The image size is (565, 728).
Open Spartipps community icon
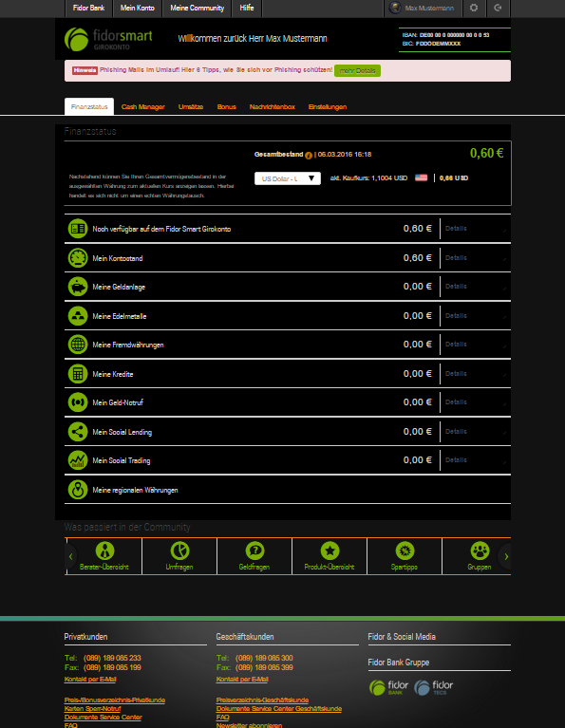[x=405, y=551]
